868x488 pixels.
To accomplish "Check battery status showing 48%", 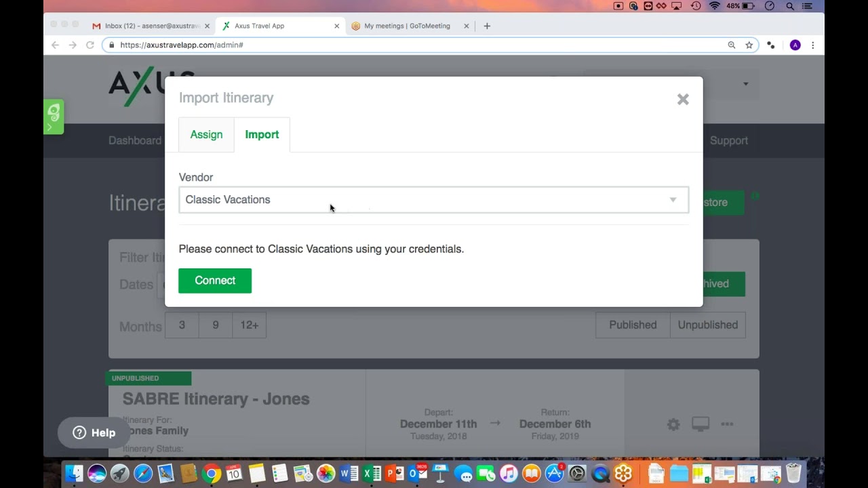I will [x=742, y=6].
